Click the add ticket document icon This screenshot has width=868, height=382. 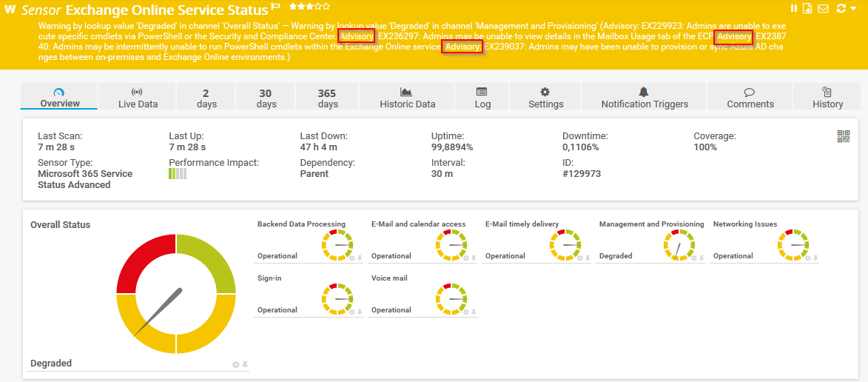pos(807,8)
